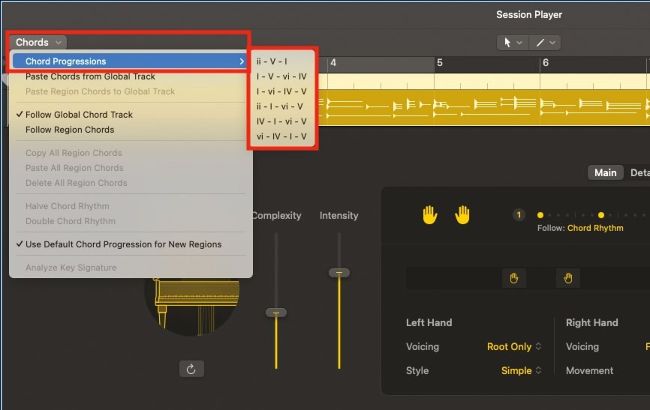This screenshot has width=650, height=410.
Task: Select Follow Region Chords option
Action: [x=69, y=130]
